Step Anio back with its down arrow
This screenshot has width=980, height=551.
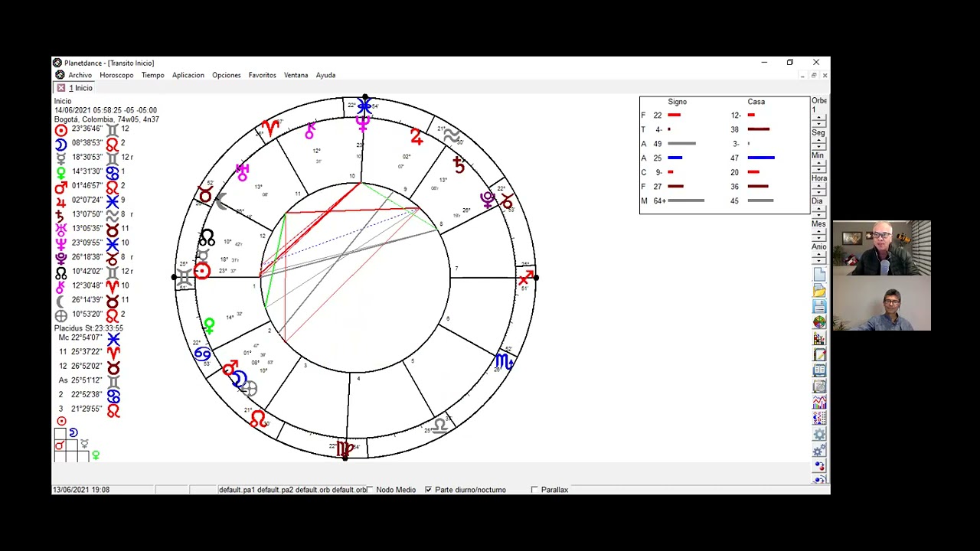click(818, 261)
